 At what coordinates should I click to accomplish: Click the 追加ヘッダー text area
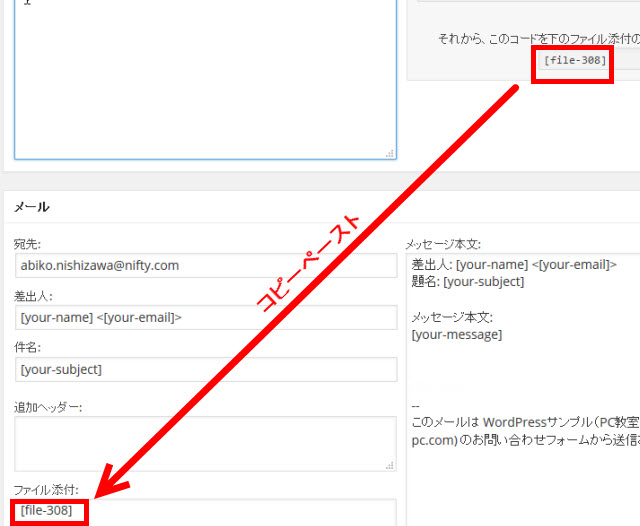(205, 444)
